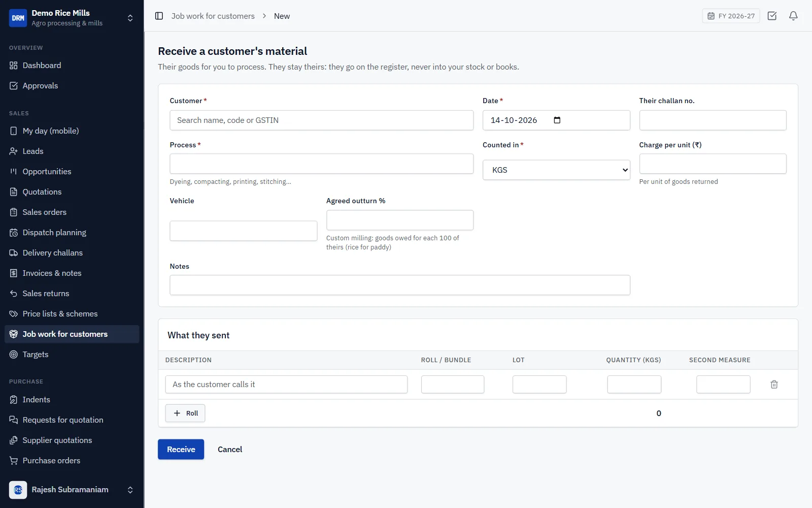This screenshot has height=508, width=812.
Task: Click the Job work package icon
Action: pyautogui.click(x=14, y=334)
